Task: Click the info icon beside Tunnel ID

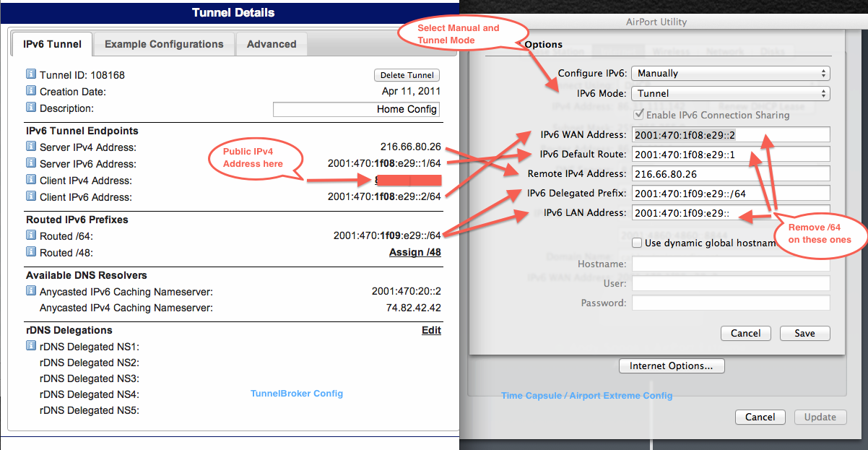Action: coord(31,74)
